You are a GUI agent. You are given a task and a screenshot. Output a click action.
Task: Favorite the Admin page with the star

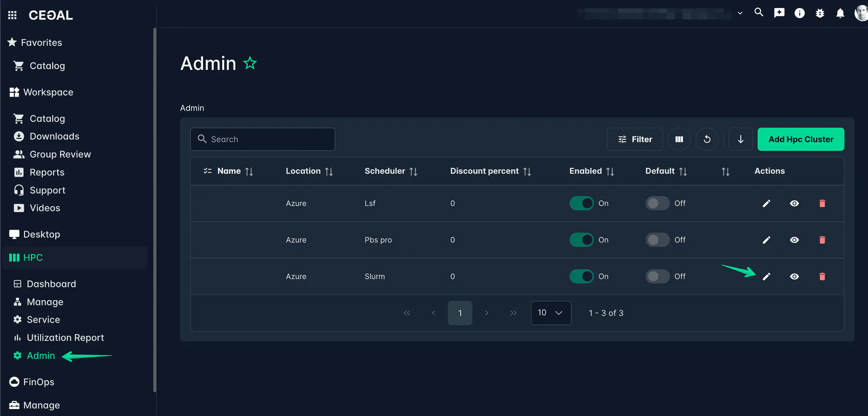coord(250,63)
